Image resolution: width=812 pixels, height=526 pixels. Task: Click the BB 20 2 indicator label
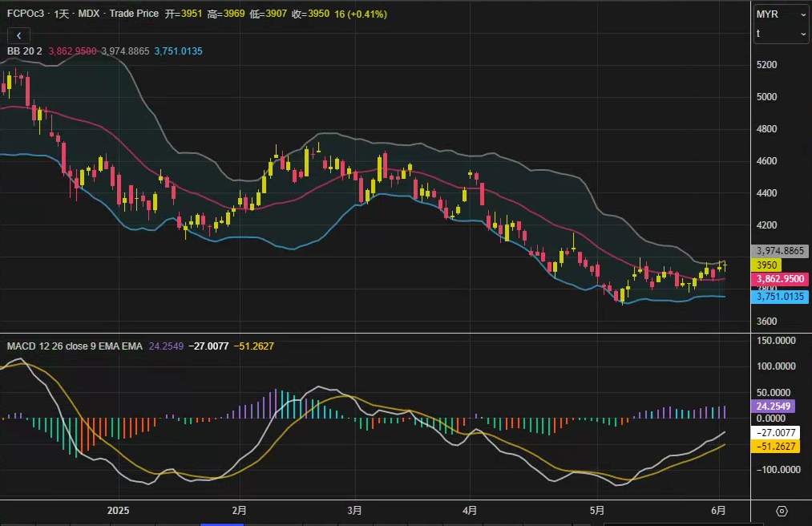point(24,51)
